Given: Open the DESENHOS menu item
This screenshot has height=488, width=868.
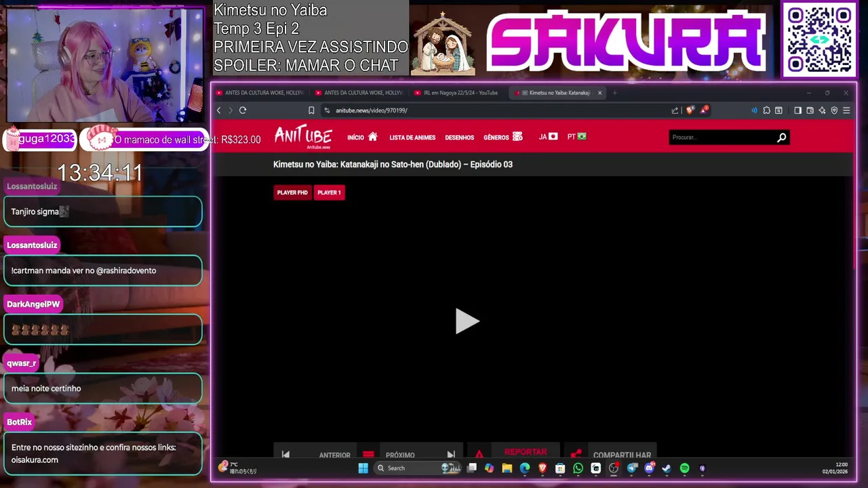Looking at the screenshot, I should 459,138.
